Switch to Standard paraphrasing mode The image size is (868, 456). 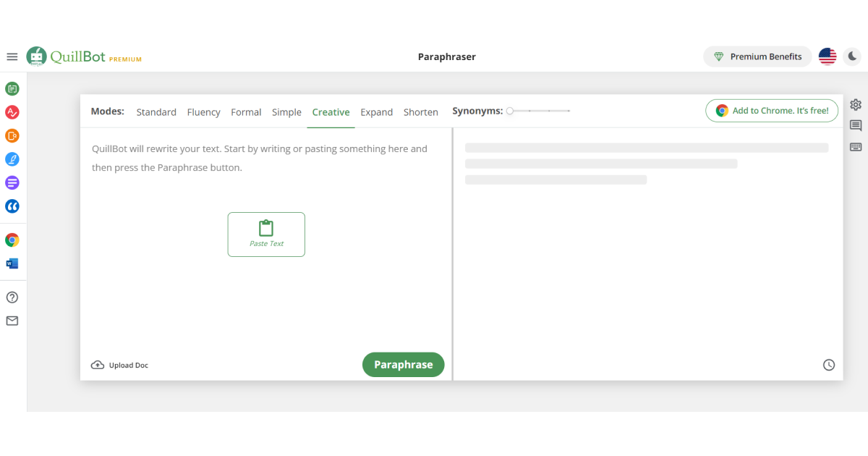pyautogui.click(x=156, y=111)
